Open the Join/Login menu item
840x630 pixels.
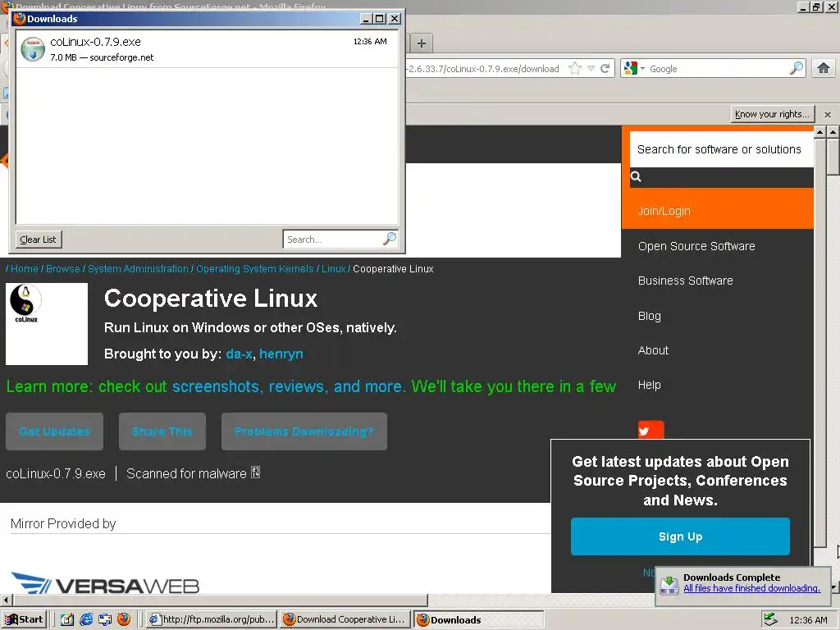664,211
